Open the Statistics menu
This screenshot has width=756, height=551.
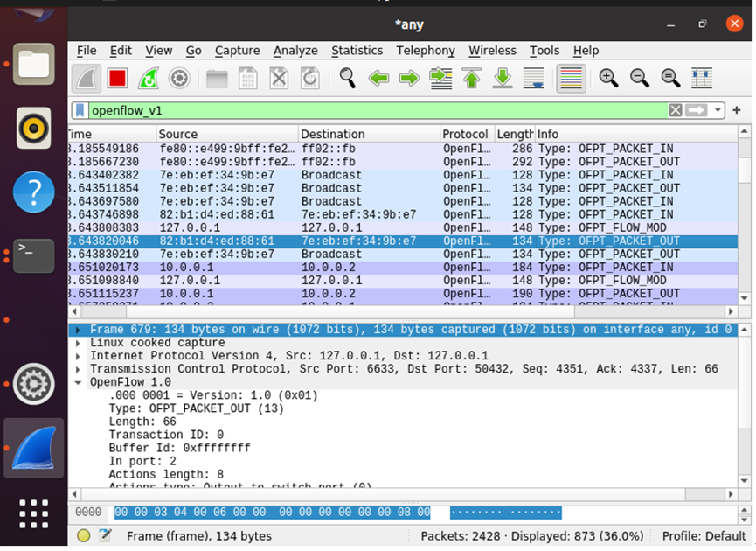point(357,51)
